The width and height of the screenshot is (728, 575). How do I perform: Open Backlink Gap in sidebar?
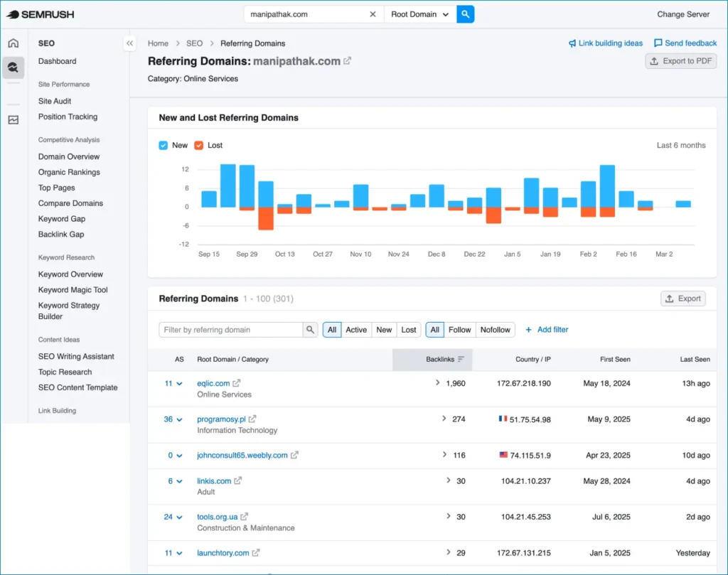pyautogui.click(x=61, y=235)
